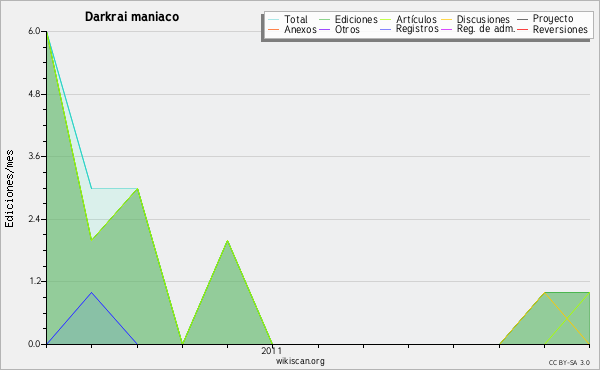Select the 'Otros' legend entry
Image resolution: width=600 pixels, height=370 pixels.
347,29
